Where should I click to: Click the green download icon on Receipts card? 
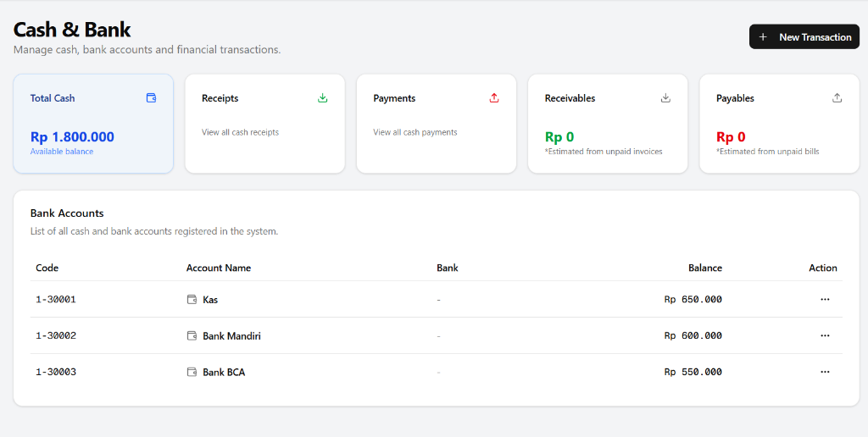(x=323, y=98)
